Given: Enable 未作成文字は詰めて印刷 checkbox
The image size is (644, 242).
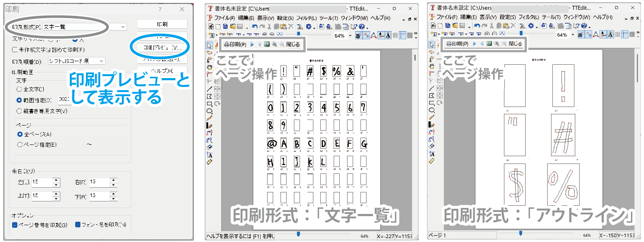Looking at the screenshot, I should click(x=15, y=50).
